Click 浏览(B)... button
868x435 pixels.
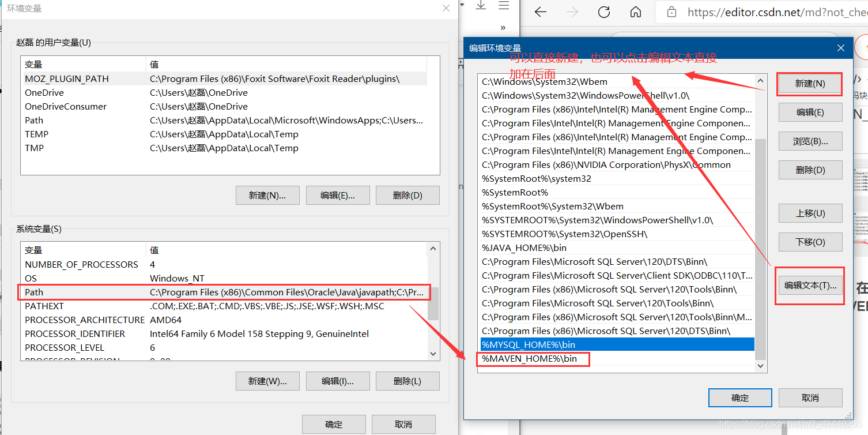coord(810,141)
